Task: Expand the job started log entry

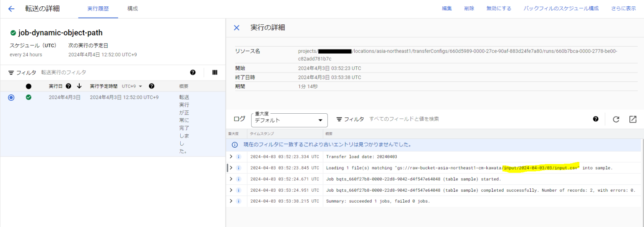Action: tap(231, 179)
